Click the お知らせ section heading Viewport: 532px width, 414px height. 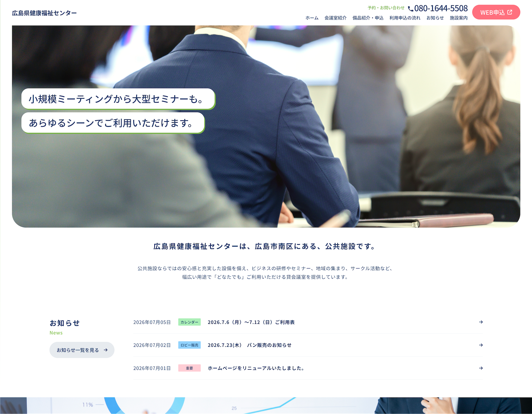point(65,323)
